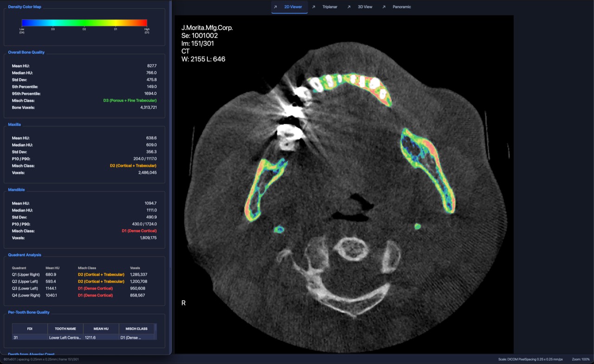Open the Panoramic view tab

(397, 7)
